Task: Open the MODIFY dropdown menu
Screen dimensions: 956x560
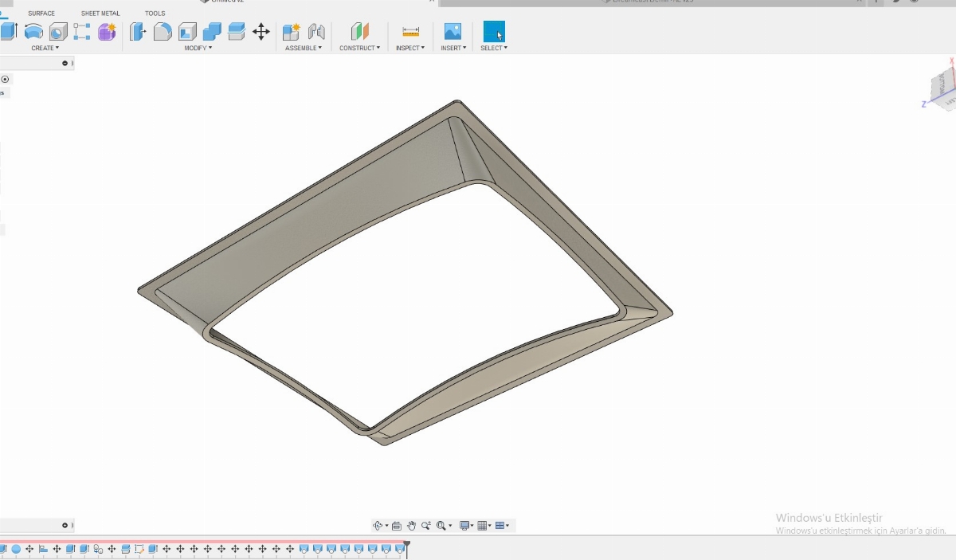Action: pyautogui.click(x=198, y=48)
